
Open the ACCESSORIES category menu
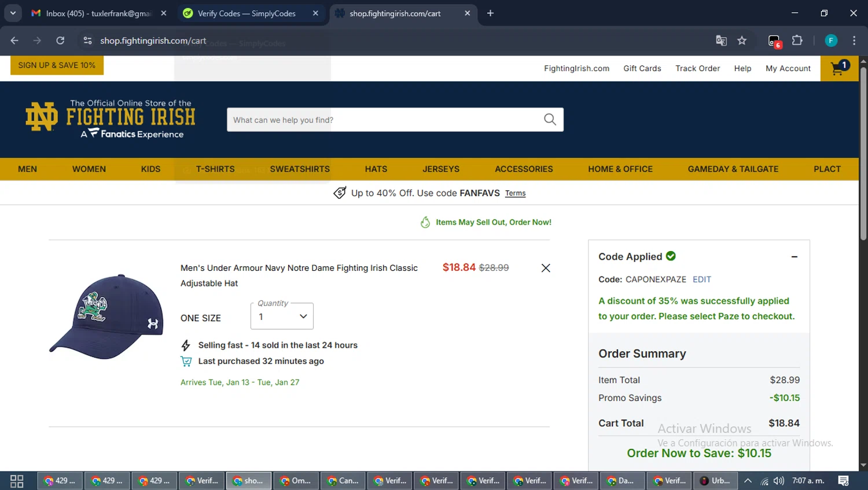point(524,169)
